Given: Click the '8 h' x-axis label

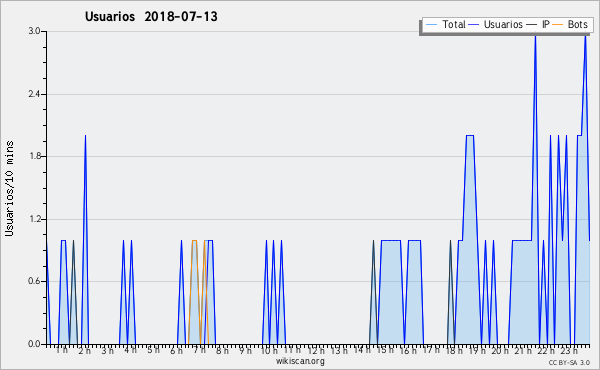Looking at the screenshot, I should [x=222, y=350].
